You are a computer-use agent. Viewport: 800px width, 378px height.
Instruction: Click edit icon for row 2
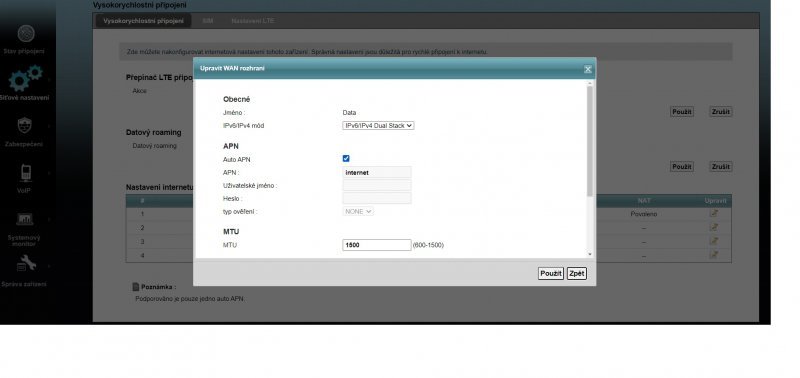tap(714, 228)
